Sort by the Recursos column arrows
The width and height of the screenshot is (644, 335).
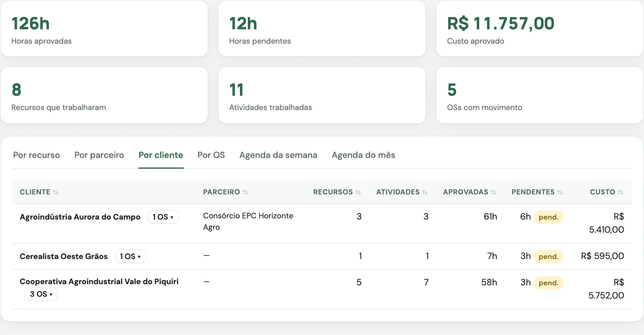(358, 192)
